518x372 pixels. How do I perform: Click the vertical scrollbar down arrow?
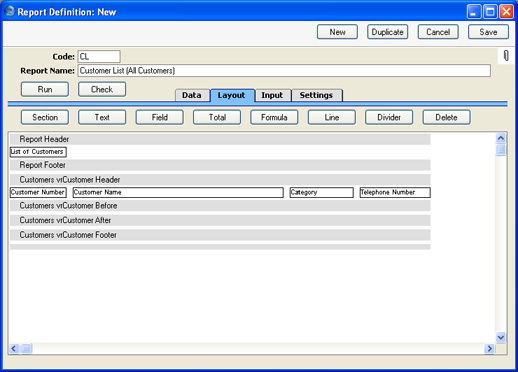501,337
